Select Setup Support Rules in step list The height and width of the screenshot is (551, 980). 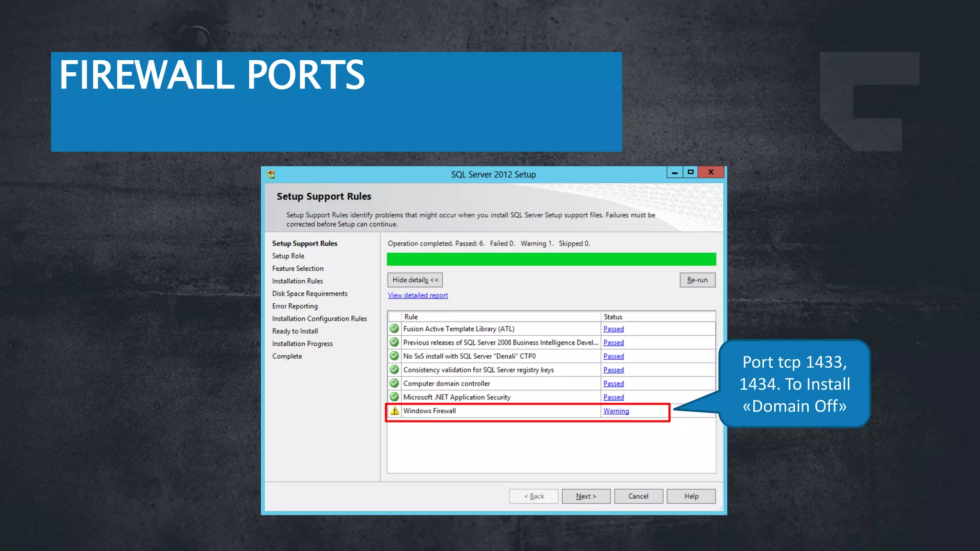pyautogui.click(x=305, y=243)
